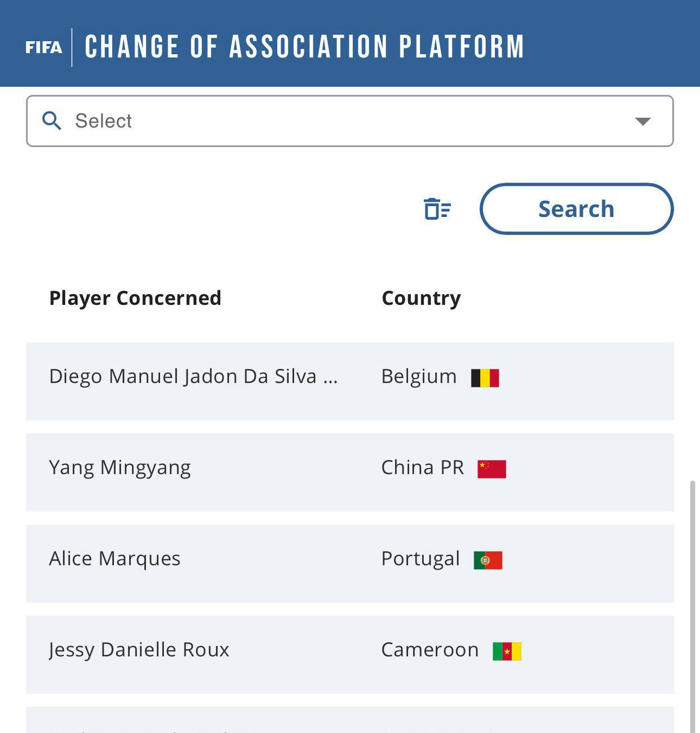Click the Cameroon country text
This screenshot has height=733, width=700.
point(430,650)
